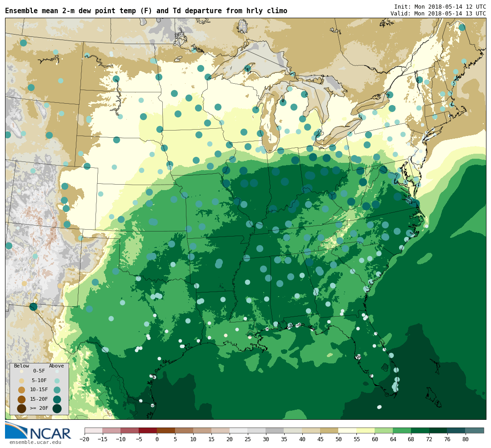491x448 pixels.
Task: Click the Above heading in the legend
Action: (x=56, y=366)
